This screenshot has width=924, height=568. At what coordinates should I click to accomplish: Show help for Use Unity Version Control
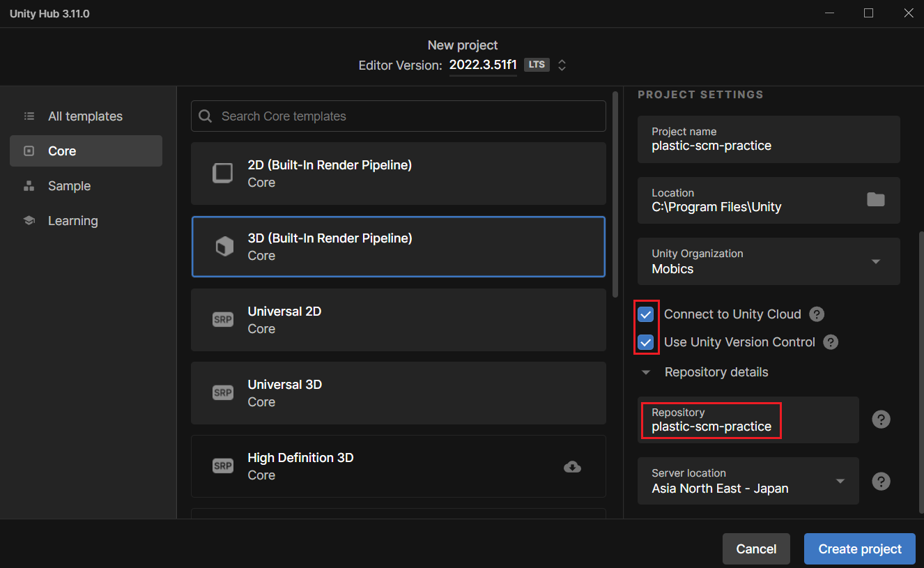831,342
